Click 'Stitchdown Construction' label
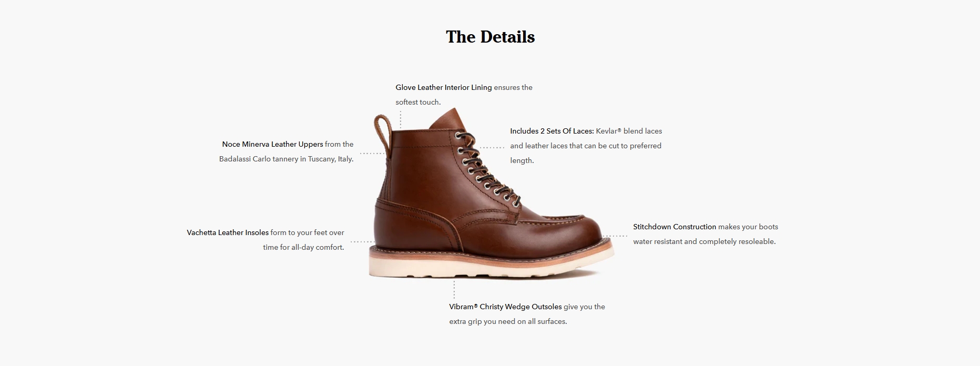This screenshot has height=366, width=980. 675,227
